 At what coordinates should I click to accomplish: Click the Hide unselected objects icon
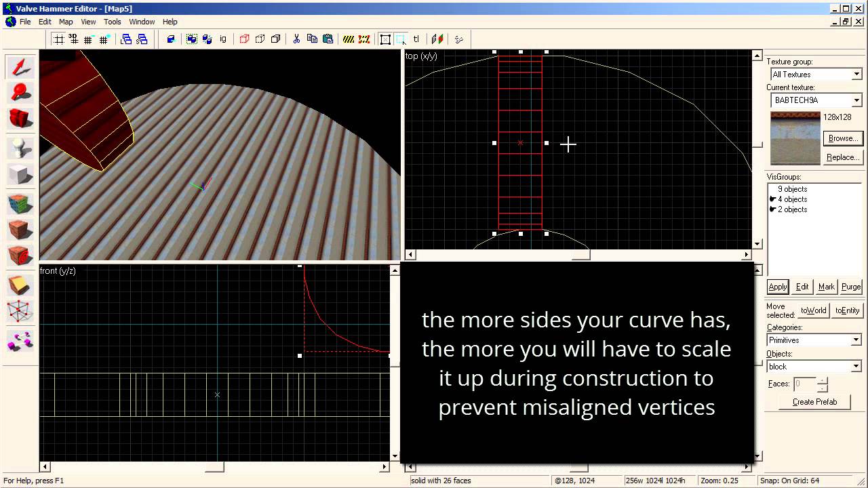260,39
